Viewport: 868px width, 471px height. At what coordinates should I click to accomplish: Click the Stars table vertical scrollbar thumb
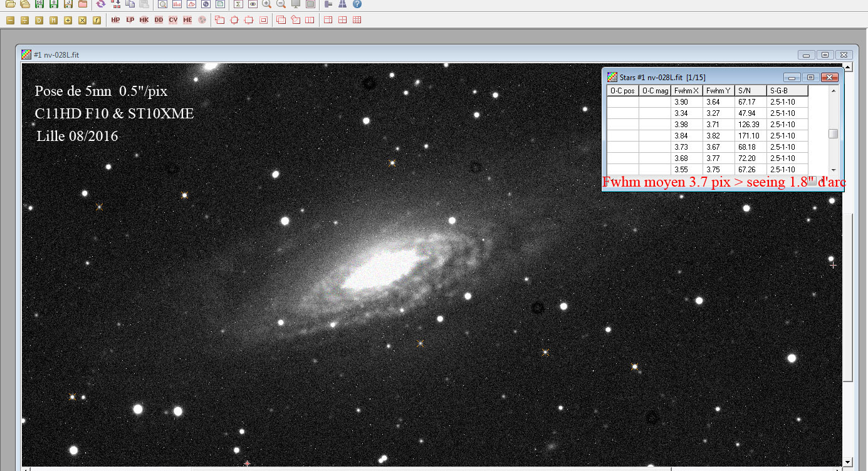click(834, 133)
